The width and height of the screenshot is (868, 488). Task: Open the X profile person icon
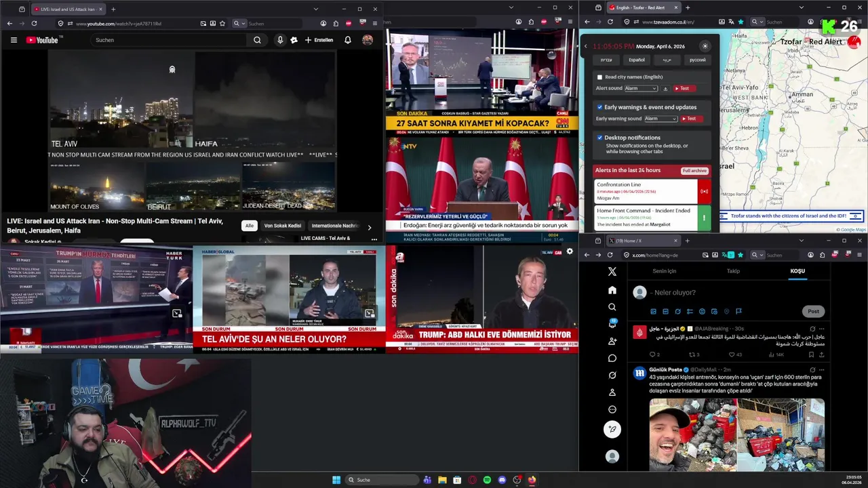612,392
